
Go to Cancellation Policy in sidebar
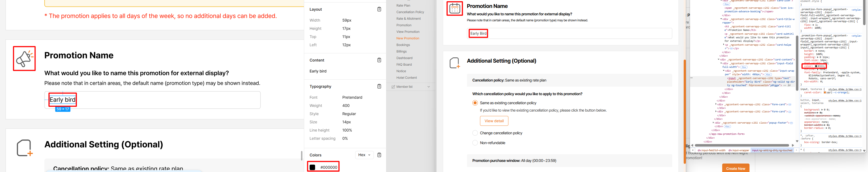410,12
